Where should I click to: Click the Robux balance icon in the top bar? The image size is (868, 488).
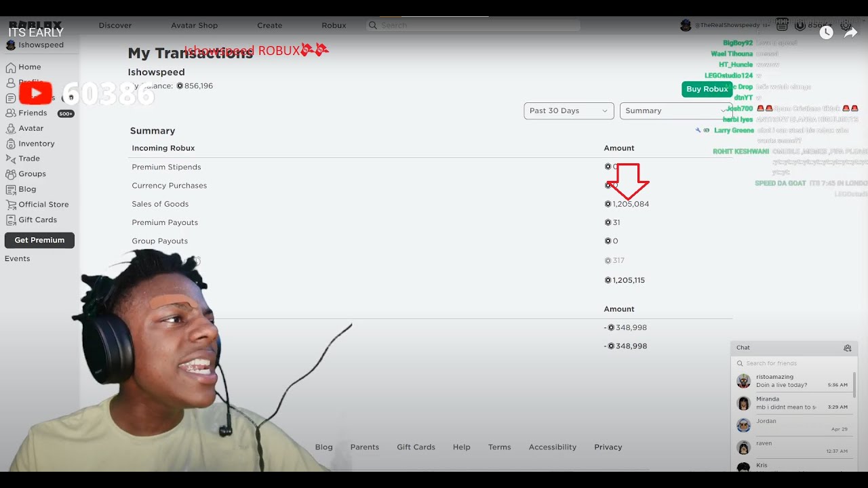click(x=800, y=25)
